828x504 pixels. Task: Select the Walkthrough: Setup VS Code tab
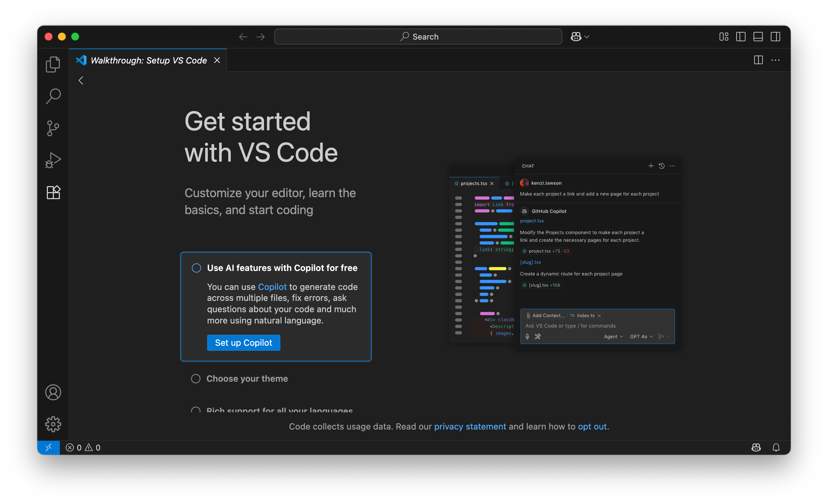pos(148,60)
